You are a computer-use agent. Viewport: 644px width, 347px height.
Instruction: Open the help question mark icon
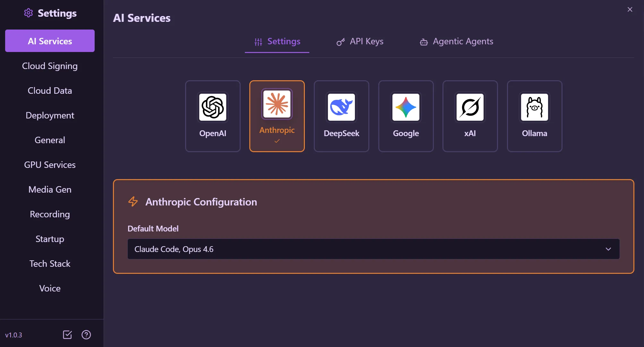pyautogui.click(x=86, y=335)
